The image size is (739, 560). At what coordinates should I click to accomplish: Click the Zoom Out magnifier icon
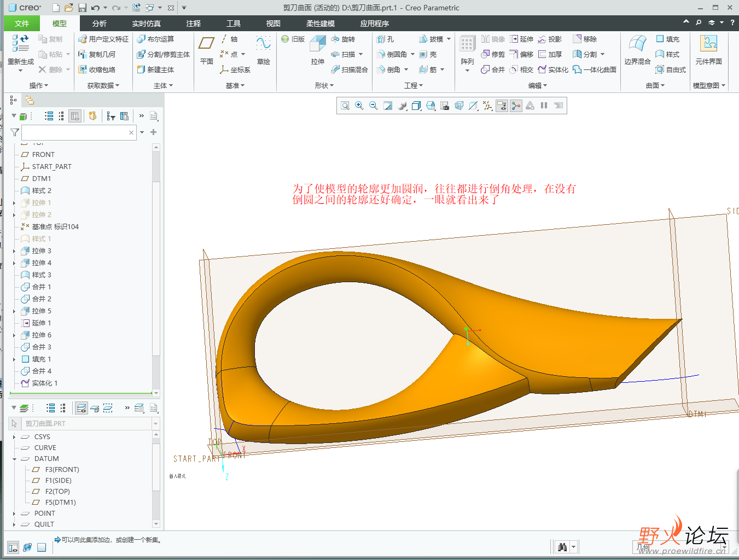(x=374, y=106)
